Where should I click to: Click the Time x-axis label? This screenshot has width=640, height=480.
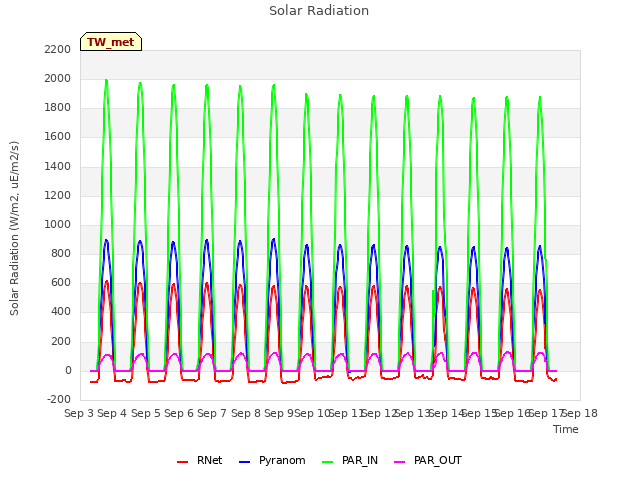click(566, 429)
